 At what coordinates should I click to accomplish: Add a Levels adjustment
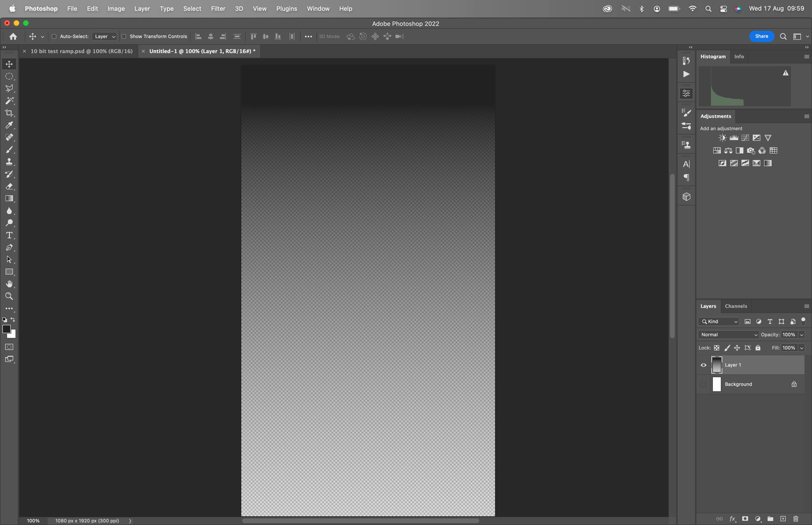734,138
